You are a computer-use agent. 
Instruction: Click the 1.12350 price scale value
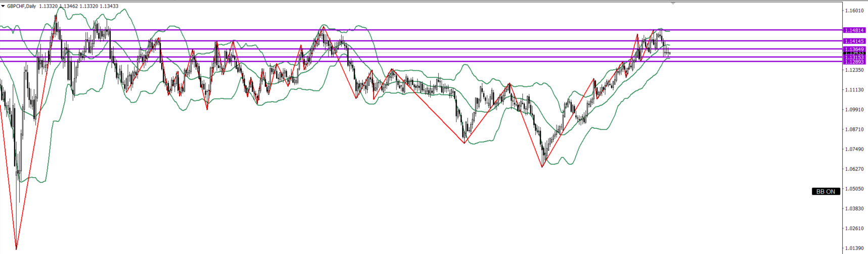click(854, 70)
